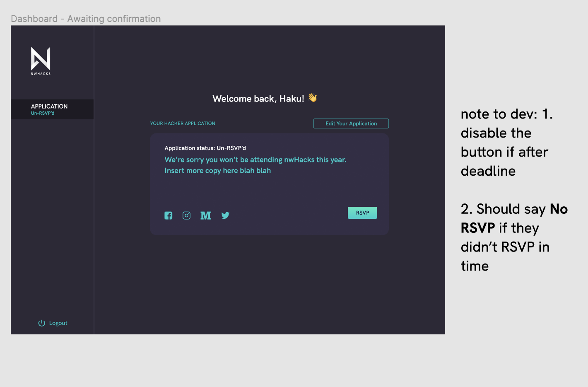Screen dimensions: 588x387
Task: Open the Medium blog icon
Action: [205, 215]
